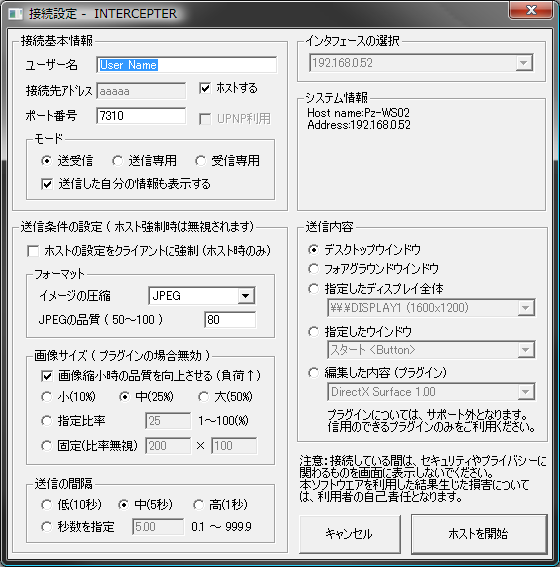Select the 固定(比率無視) radio button
This screenshot has width=560, height=567.
[x=46, y=446]
